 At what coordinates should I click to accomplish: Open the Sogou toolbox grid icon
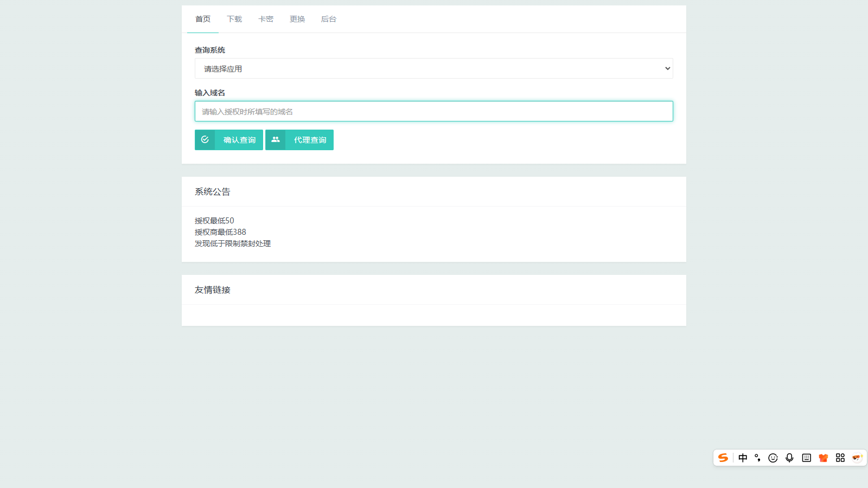[x=839, y=458]
